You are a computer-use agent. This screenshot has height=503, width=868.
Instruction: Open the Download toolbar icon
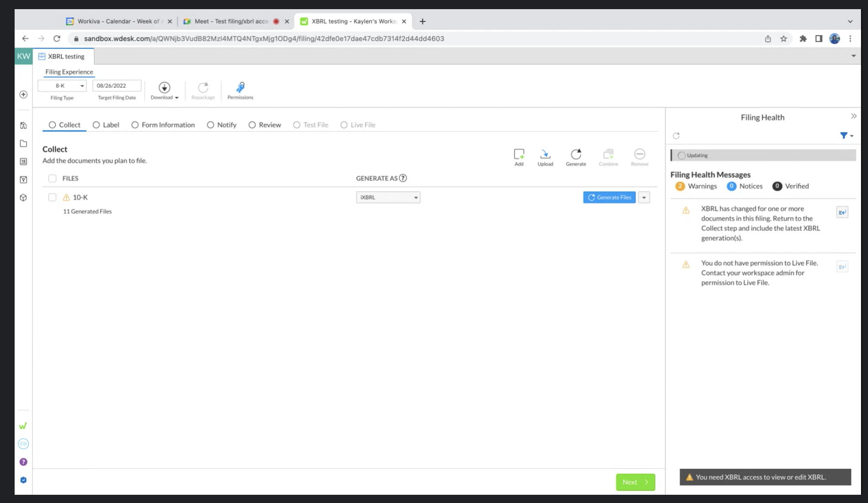164,88
